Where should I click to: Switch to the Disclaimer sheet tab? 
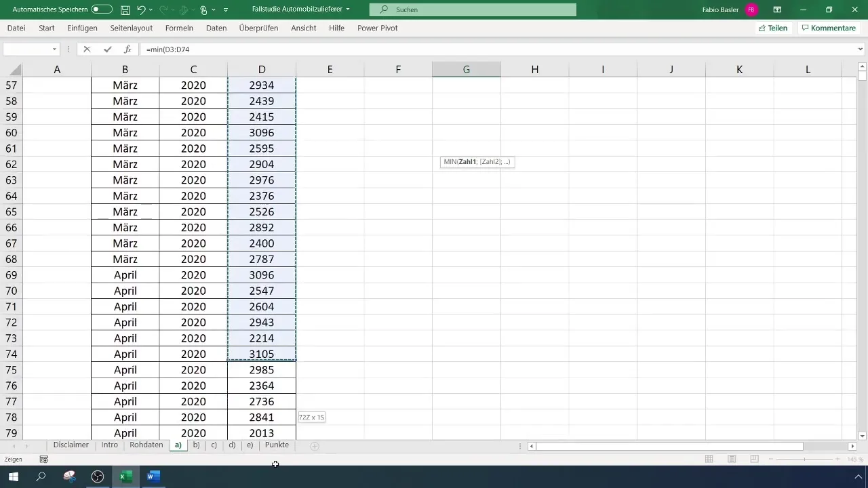point(71,445)
